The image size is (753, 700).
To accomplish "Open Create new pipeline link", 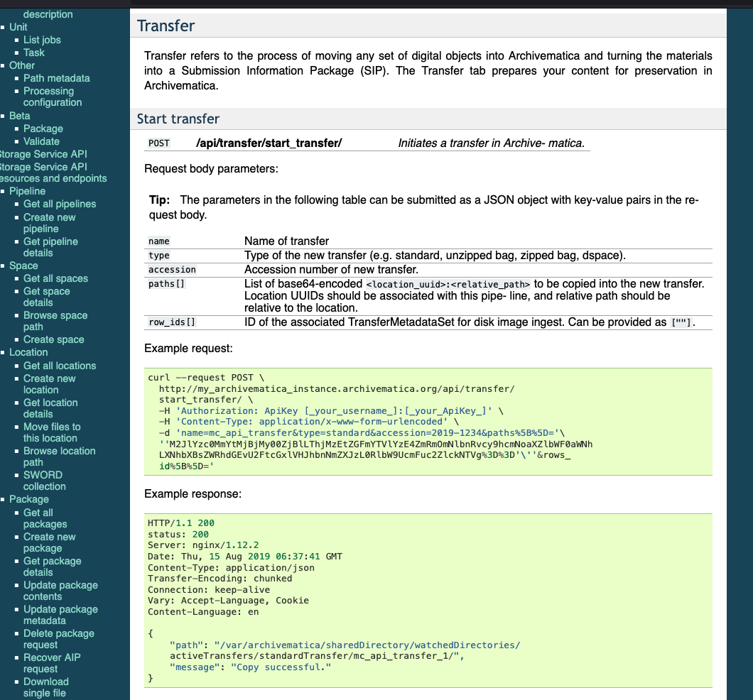I will click(50, 223).
